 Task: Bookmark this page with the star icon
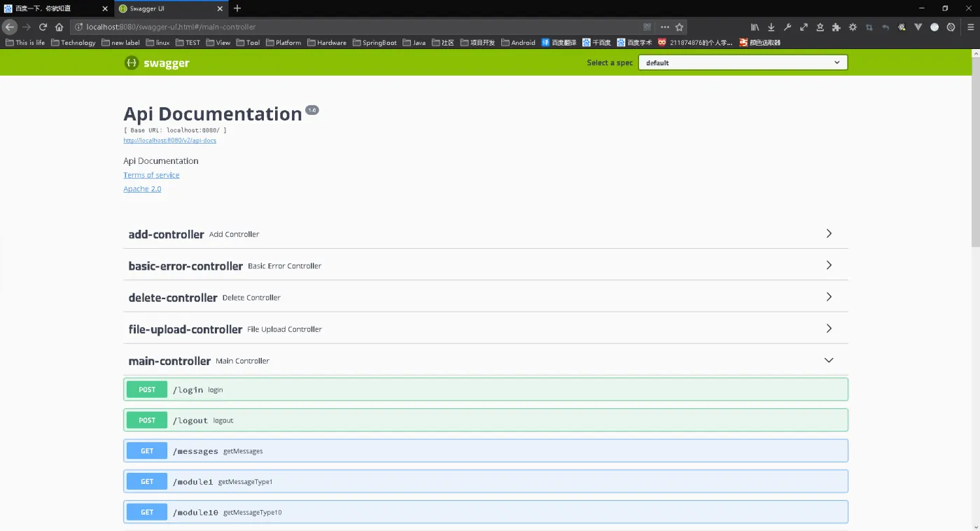[679, 27]
